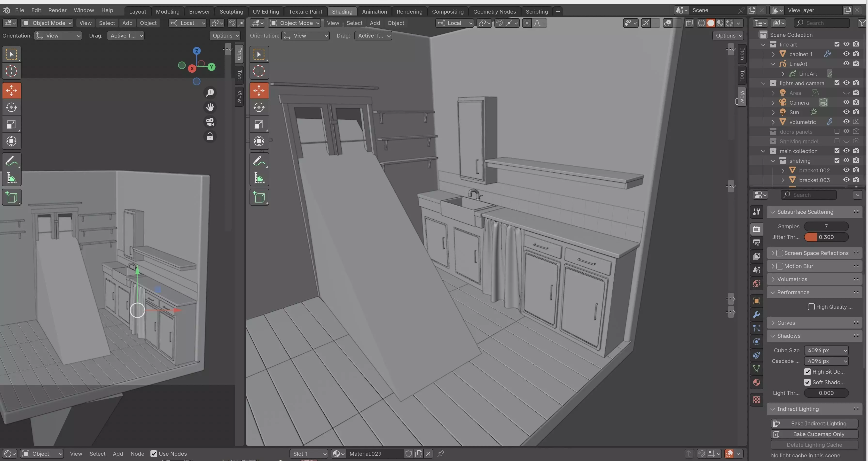Expand the Volumetrics panel
Image resolution: width=868 pixels, height=461 pixels.
792,279
